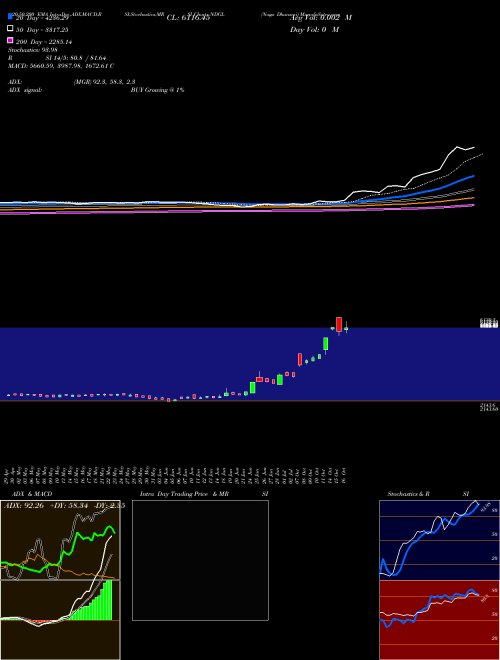Click the last green candlestick on the chart
The image size is (500, 660).
pos(346,329)
